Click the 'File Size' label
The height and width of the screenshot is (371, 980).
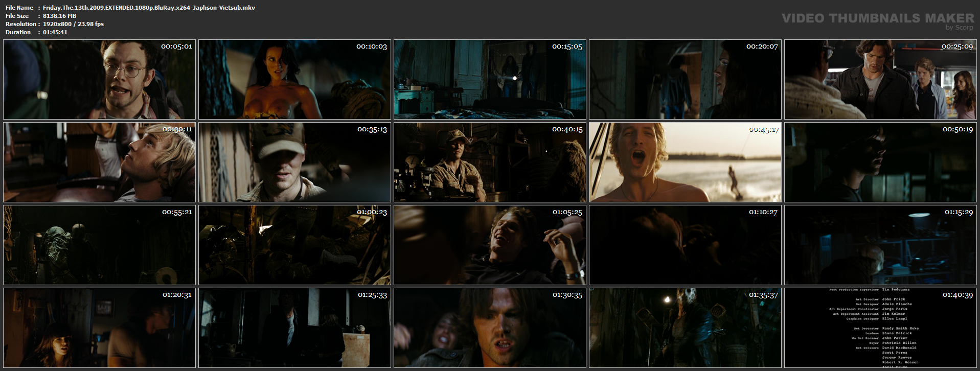17,16
